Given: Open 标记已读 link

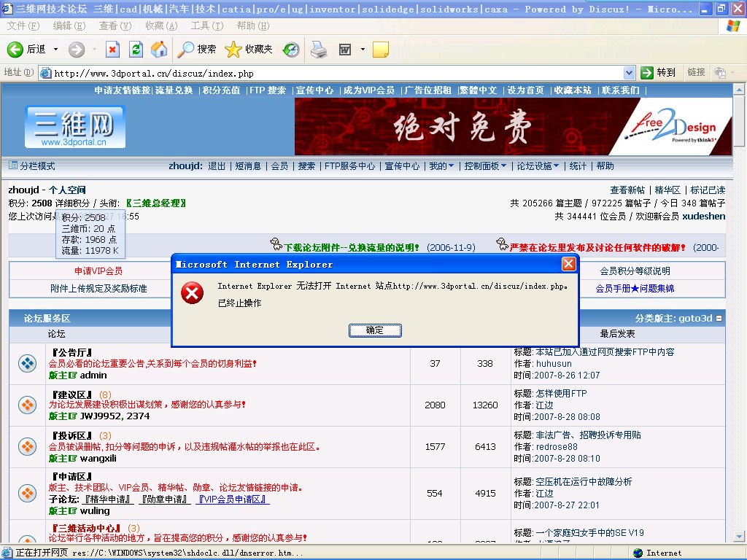Looking at the screenshot, I should pyautogui.click(x=708, y=190).
